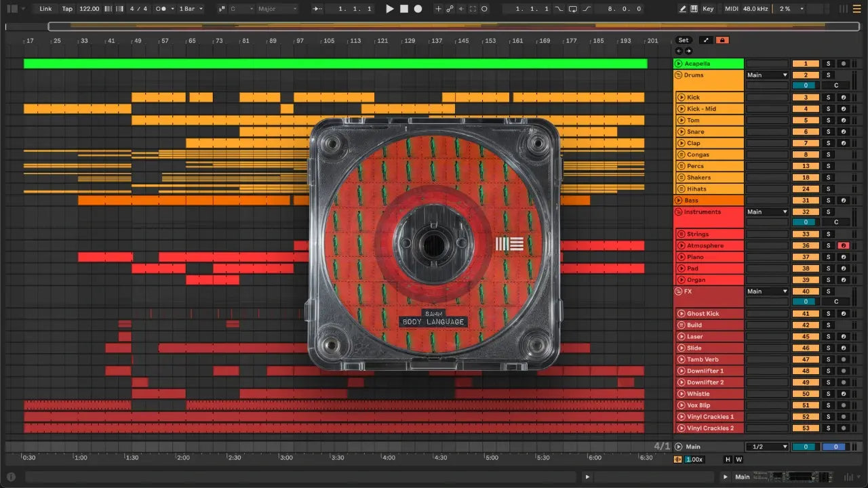Click the Drums track volume value field

tap(806, 85)
